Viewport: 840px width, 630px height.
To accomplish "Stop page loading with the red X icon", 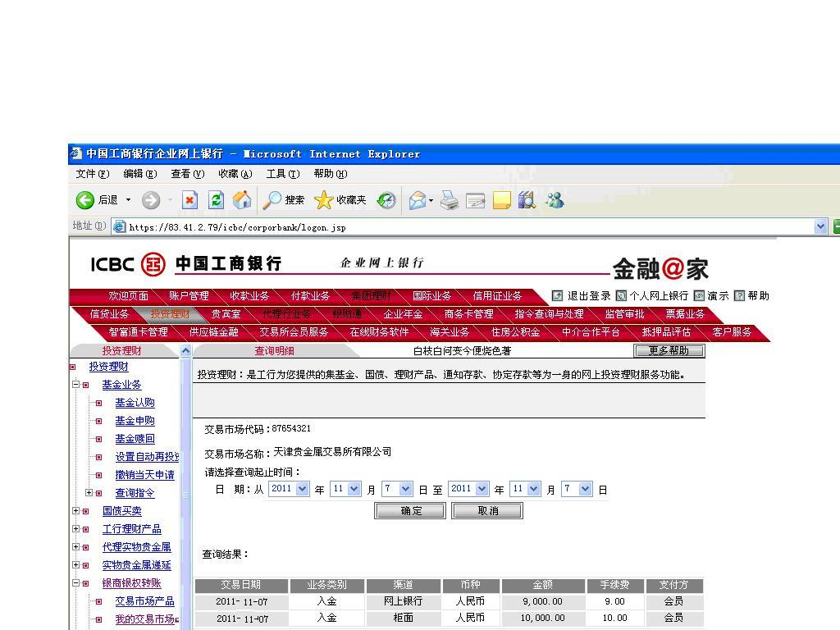I will pos(189,200).
